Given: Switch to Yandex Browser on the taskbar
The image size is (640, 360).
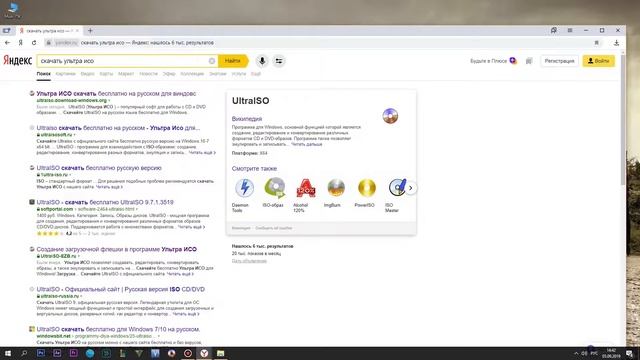Looking at the screenshot, I should click(x=204, y=353).
